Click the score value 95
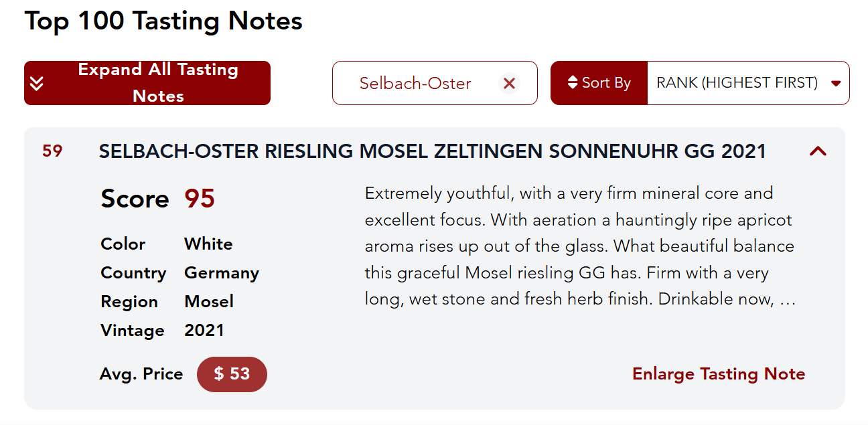This screenshot has height=425, width=868. pyautogui.click(x=200, y=199)
